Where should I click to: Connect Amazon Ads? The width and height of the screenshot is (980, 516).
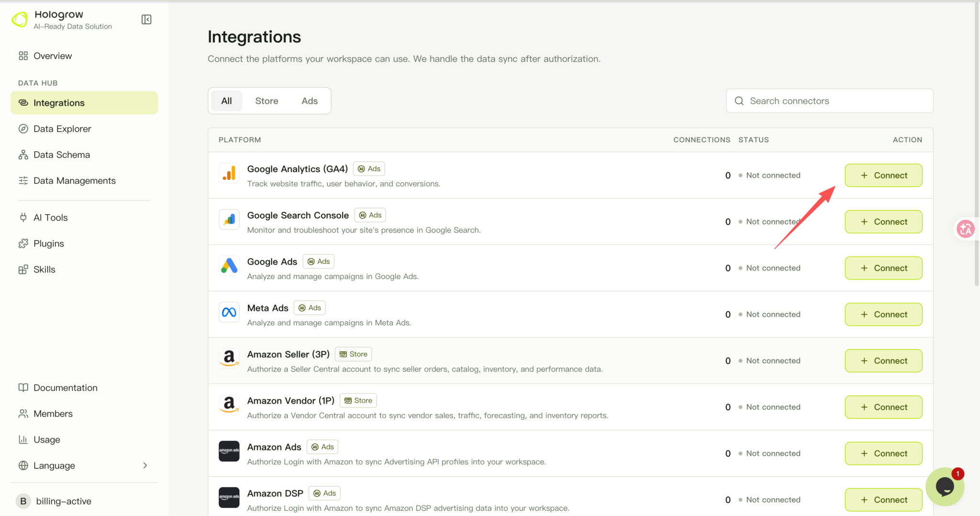883,454
